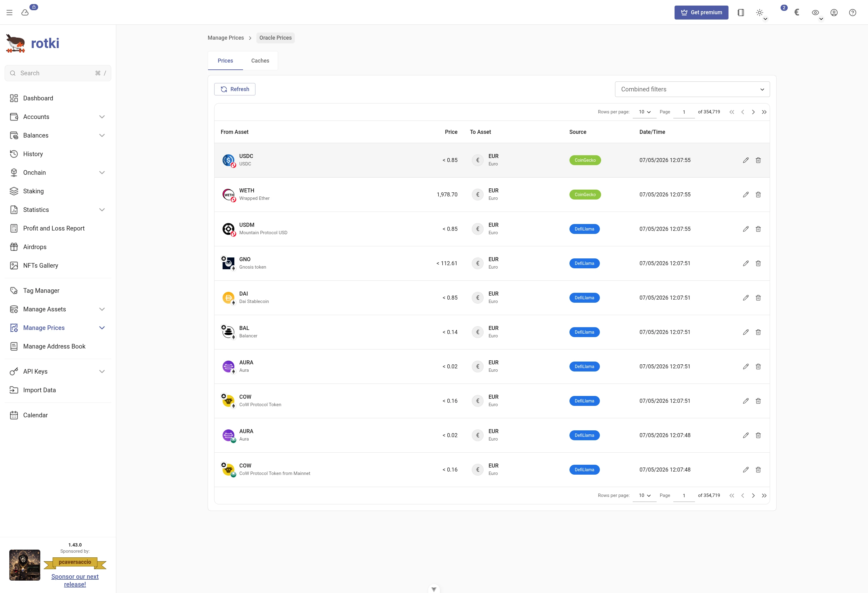Focus the sidebar Search field

(58, 73)
